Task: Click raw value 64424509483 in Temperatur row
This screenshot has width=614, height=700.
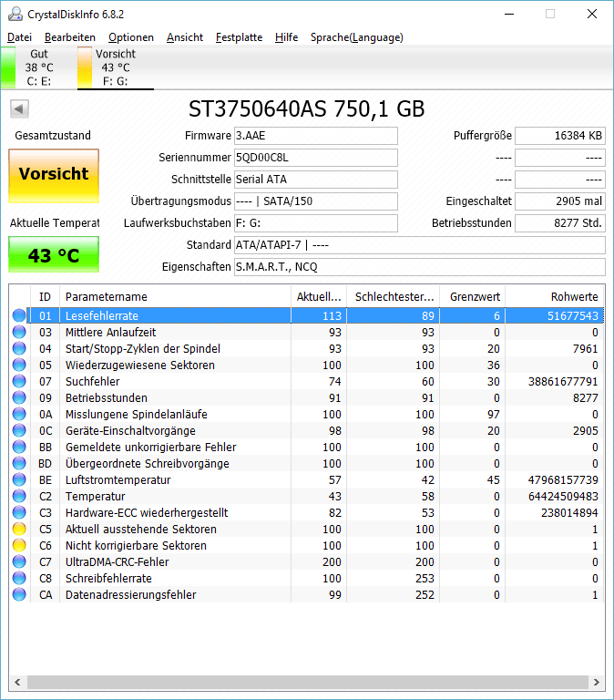Action: pyautogui.click(x=563, y=497)
